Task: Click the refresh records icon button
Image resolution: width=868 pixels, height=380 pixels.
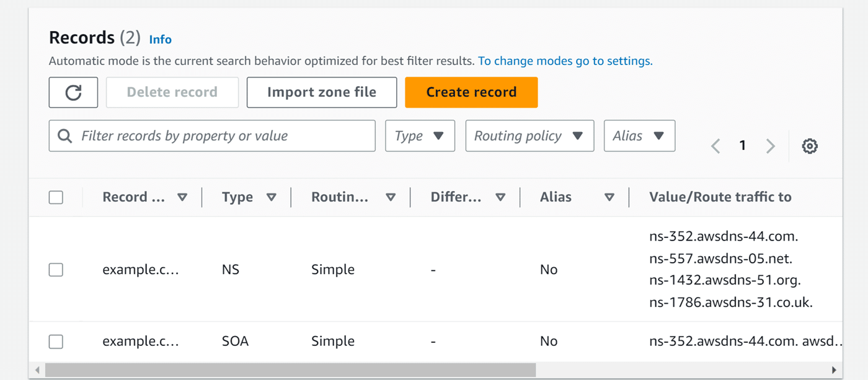Action: click(73, 92)
